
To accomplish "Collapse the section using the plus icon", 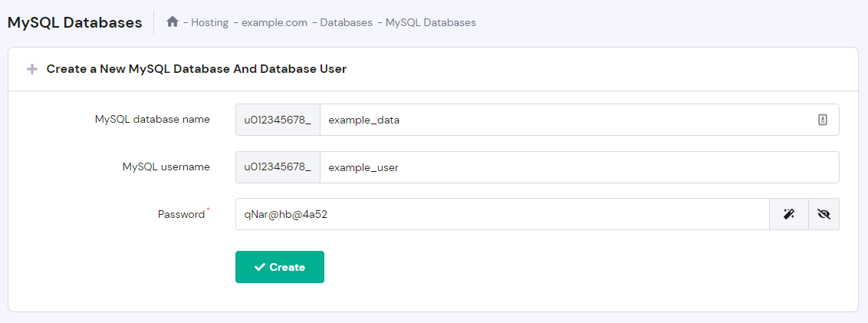I will click(31, 69).
